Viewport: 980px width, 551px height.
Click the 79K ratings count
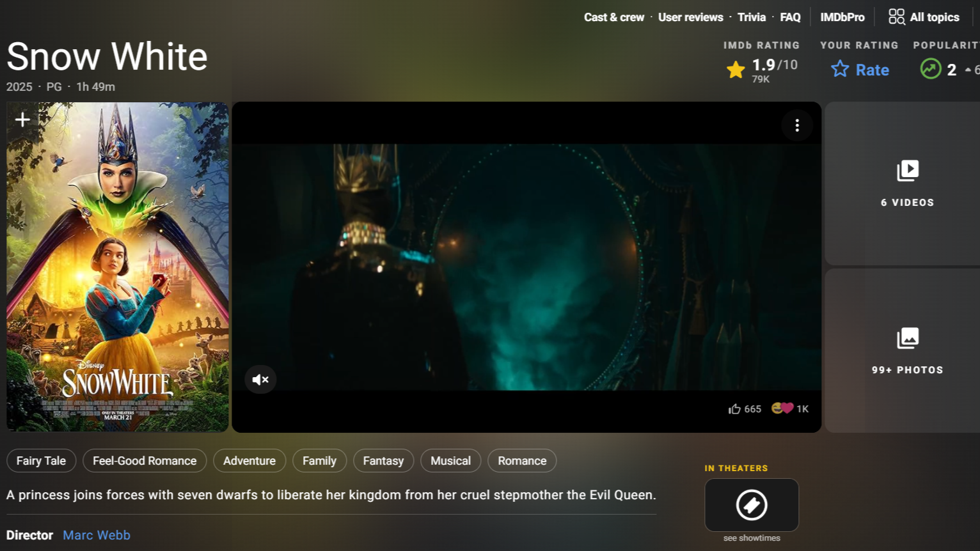761,79
